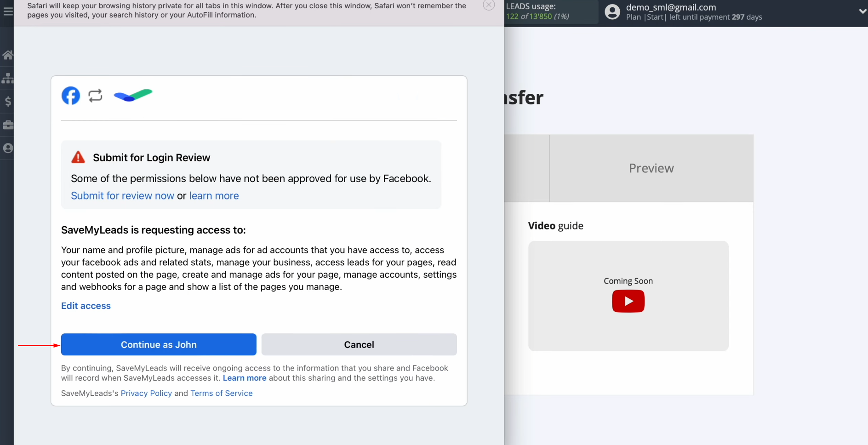This screenshot has width=868, height=445.
Task: Click the Facebook logo in the dialog
Action: (71, 96)
